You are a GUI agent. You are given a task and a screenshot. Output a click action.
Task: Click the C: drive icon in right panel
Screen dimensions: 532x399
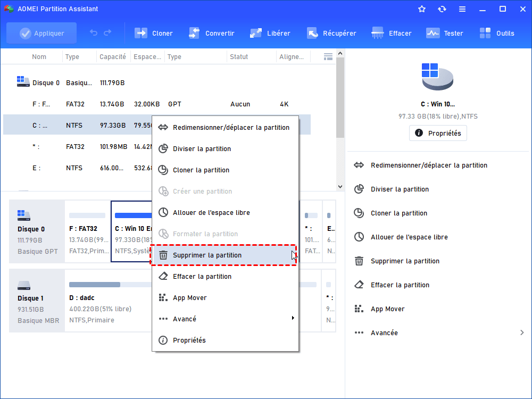pos(437,77)
